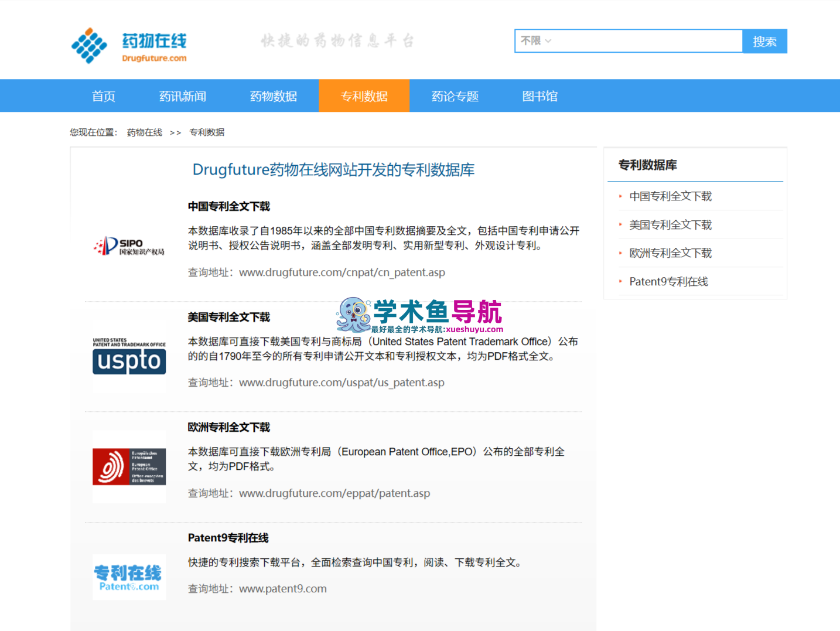840x631 pixels.
Task: Click the SIPO 国家知识产权局 logo
Action: point(129,246)
